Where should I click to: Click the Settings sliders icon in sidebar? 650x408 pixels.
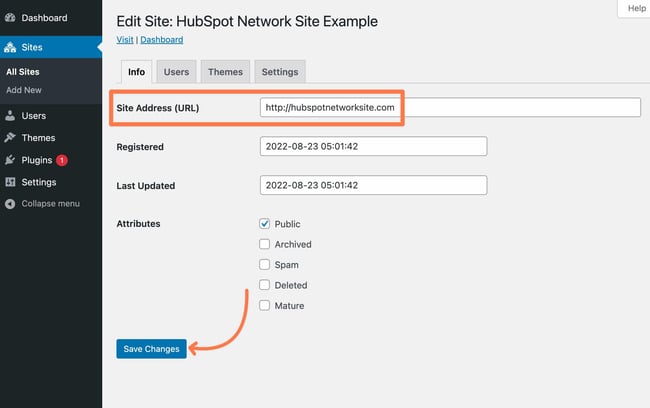pyautogui.click(x=10, y=182)
